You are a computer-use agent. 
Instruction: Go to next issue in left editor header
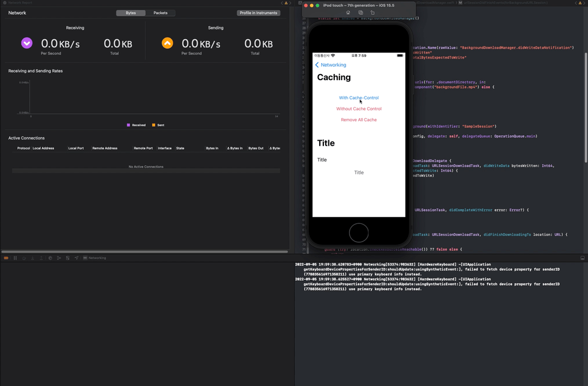tap(290, 2)
